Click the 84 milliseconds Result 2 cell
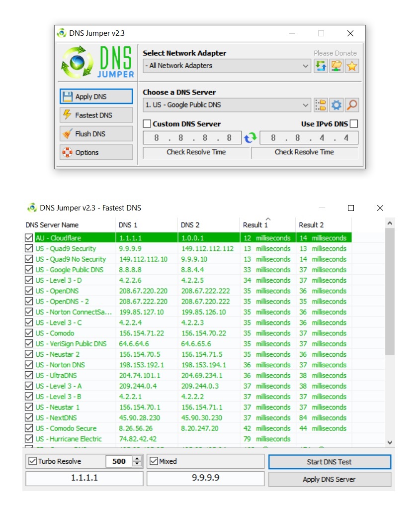The height and width of the screenshot is (521, 420). point(323,417)
